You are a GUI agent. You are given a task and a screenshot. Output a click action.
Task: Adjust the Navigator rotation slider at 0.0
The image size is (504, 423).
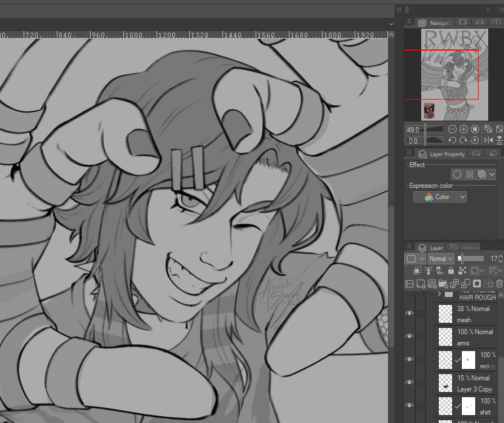coord(424,141)
